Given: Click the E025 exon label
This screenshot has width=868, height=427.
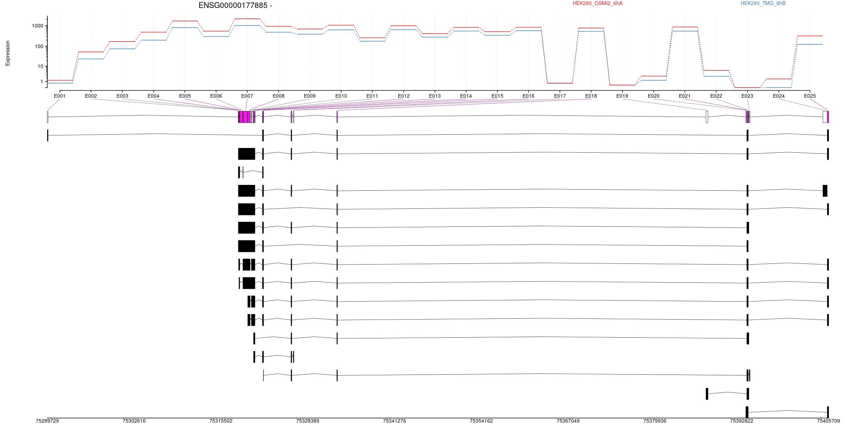Looking at the screenshot, I should coord(810,96).
